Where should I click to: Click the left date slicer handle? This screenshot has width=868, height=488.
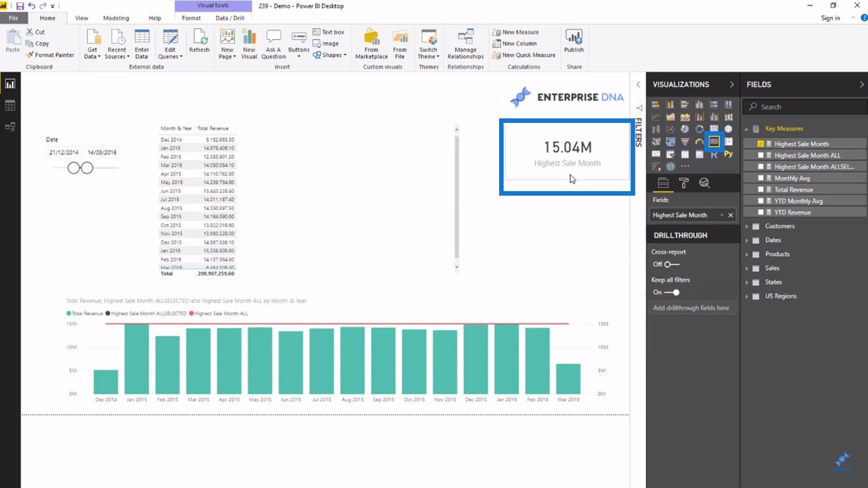click(x=74, y=168)
